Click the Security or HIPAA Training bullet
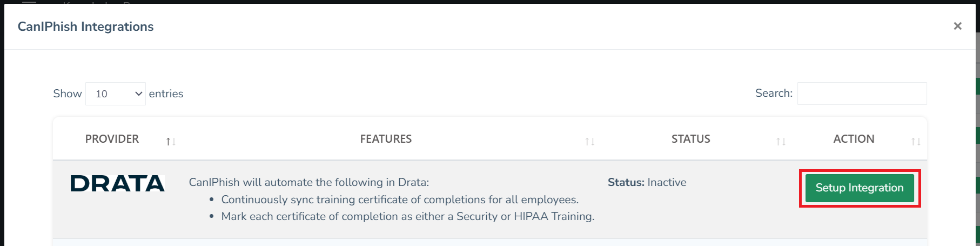This screenshot has width=980, height=246. pyautogui.click(x=407, y=216)
